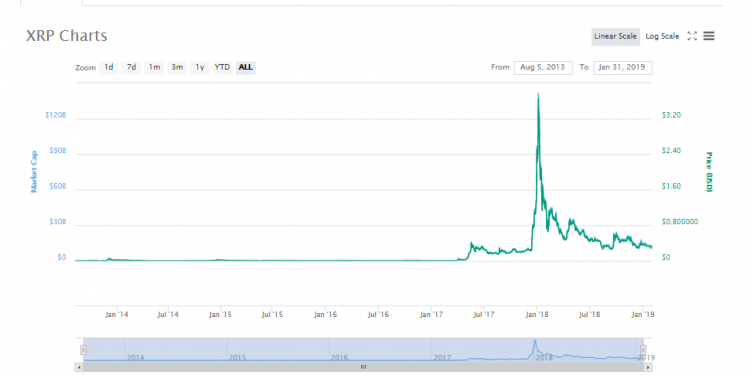This screenshot has height=375, width=750.
Task: Click the Jan '15 x-axis label
Action: [x=221, y=314]
